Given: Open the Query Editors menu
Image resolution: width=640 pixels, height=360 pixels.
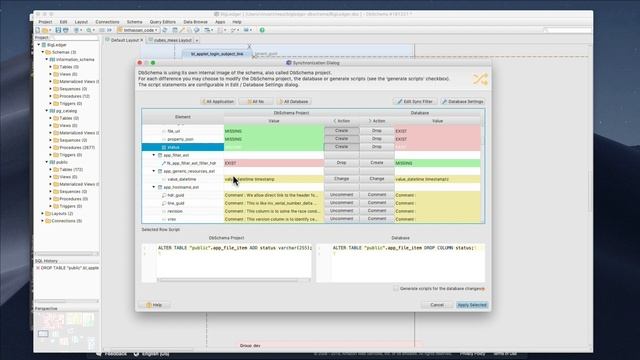Looking at the screenshot, I should coord(162,22).
